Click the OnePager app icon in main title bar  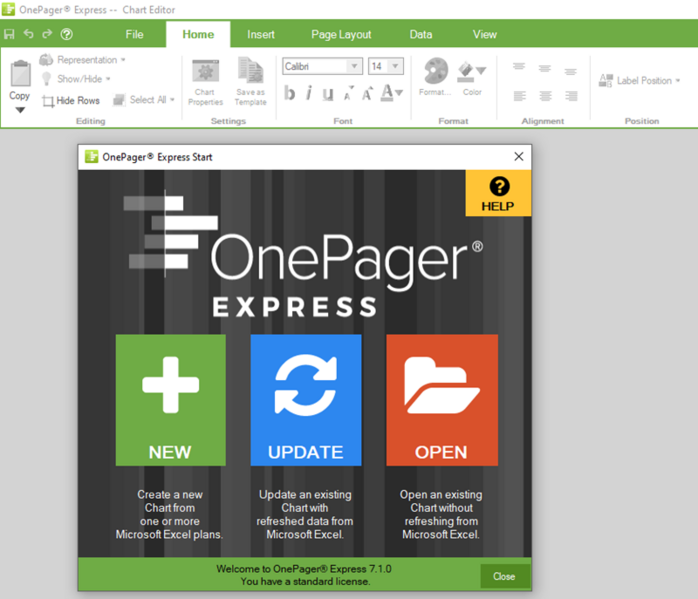(x=8, y=9)
